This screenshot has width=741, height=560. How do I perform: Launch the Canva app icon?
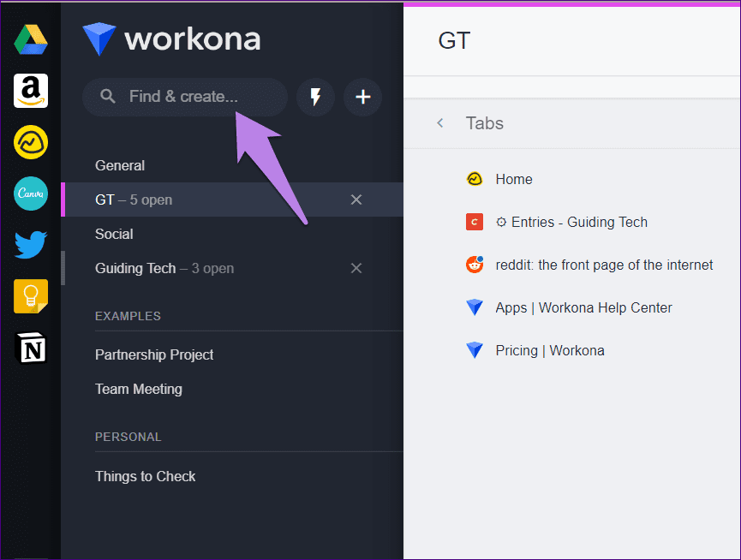(31, 194)
